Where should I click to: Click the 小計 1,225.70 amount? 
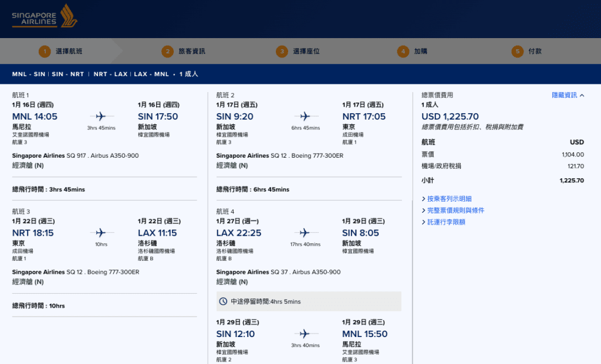(572, 181)
